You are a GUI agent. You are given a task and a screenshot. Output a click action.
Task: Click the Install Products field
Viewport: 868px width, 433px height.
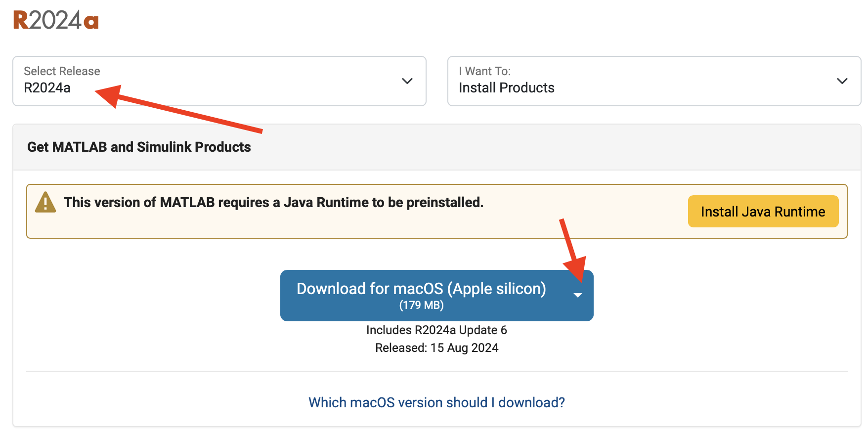click(x=506, y=87)
